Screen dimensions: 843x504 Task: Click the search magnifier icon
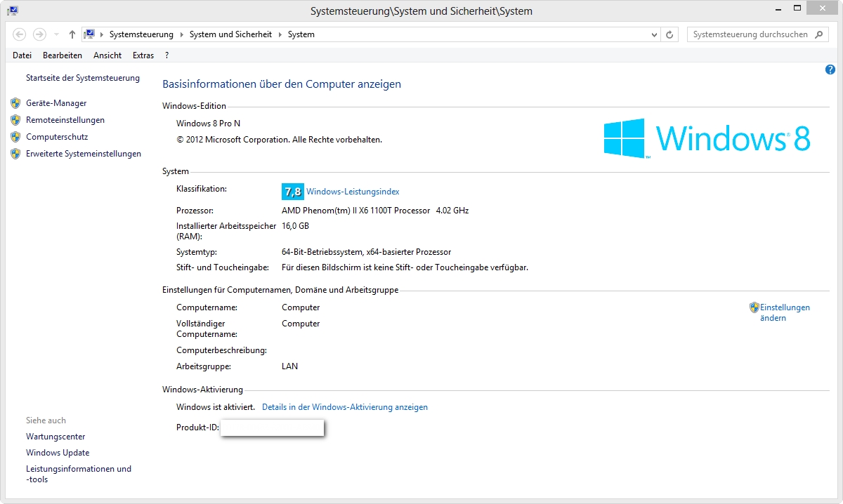click(818, 34)
